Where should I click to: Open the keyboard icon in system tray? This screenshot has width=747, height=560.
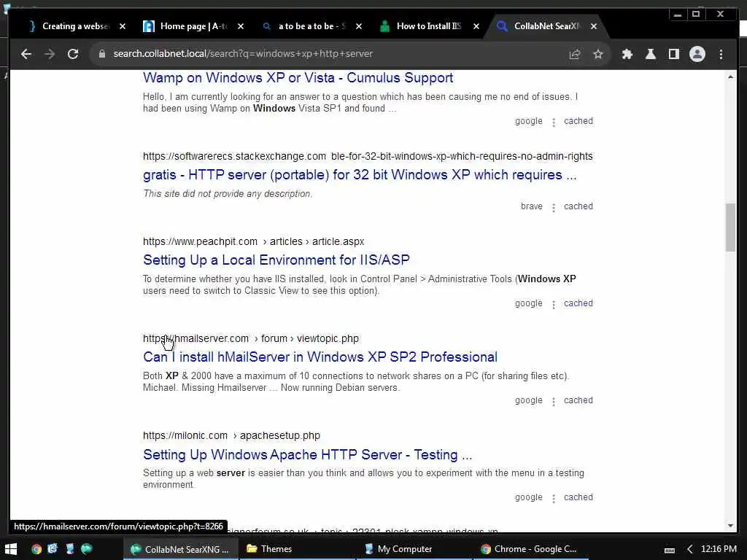tap(670, 550)
